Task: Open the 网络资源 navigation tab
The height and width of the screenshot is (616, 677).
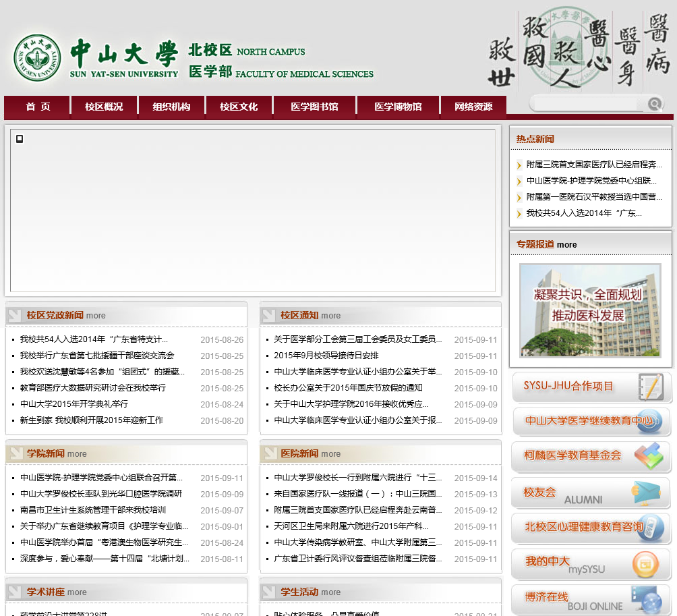Action: [473, 107]
